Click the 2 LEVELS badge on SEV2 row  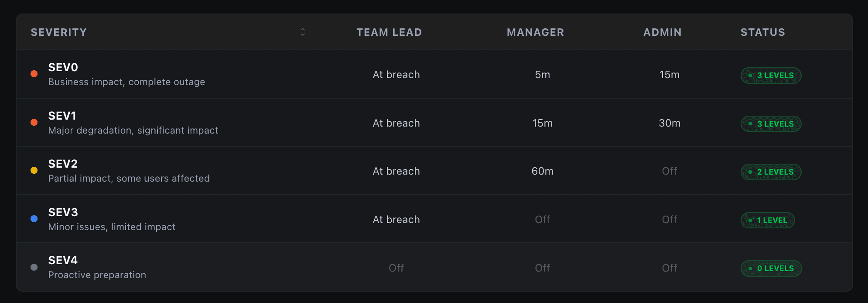[x=771, y=172]
